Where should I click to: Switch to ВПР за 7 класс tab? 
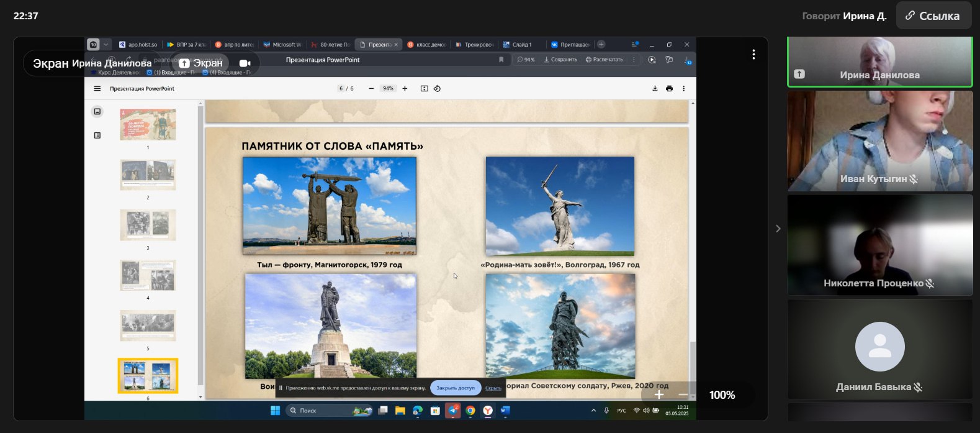[x=187, y=44]
